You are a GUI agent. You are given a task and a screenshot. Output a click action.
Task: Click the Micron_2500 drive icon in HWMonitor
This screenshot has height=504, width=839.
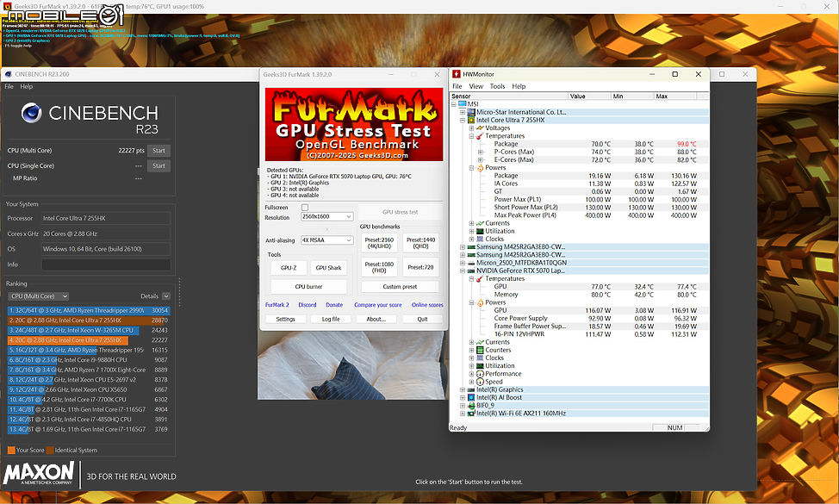pos(471,264)
